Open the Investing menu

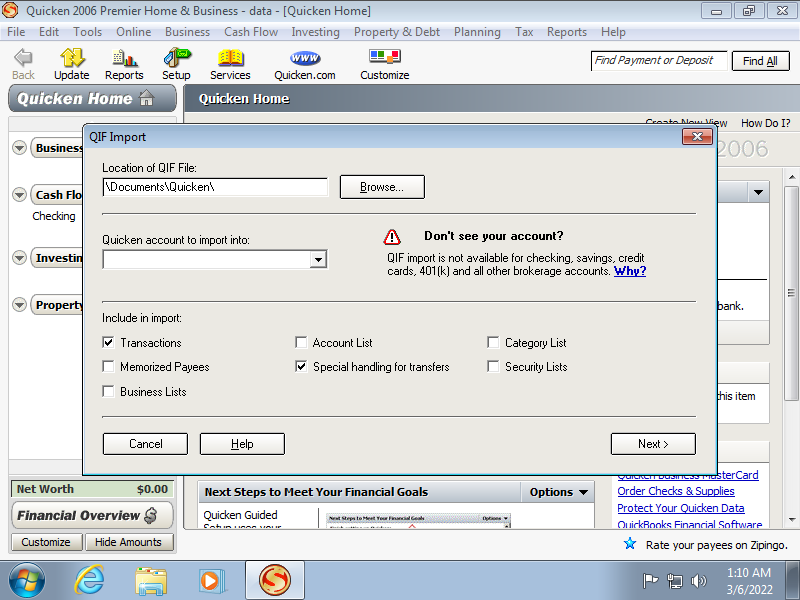[x=315, y=32]
